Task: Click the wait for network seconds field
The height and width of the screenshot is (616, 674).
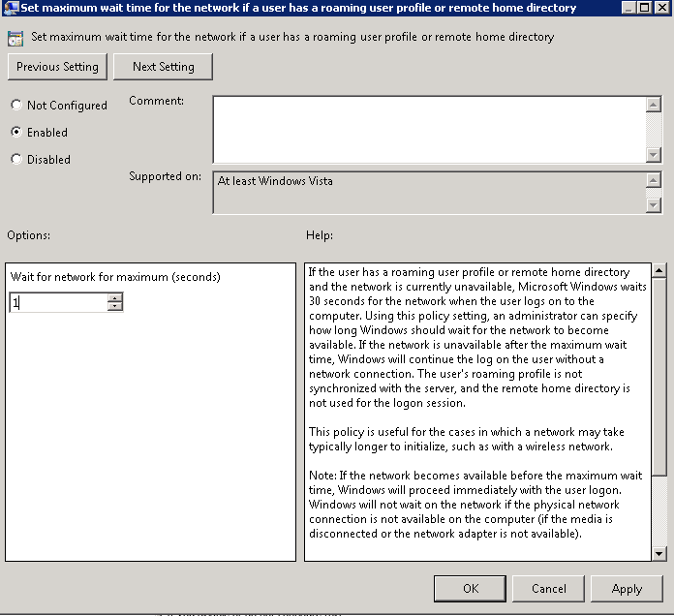Action: (x=57, y=303)
